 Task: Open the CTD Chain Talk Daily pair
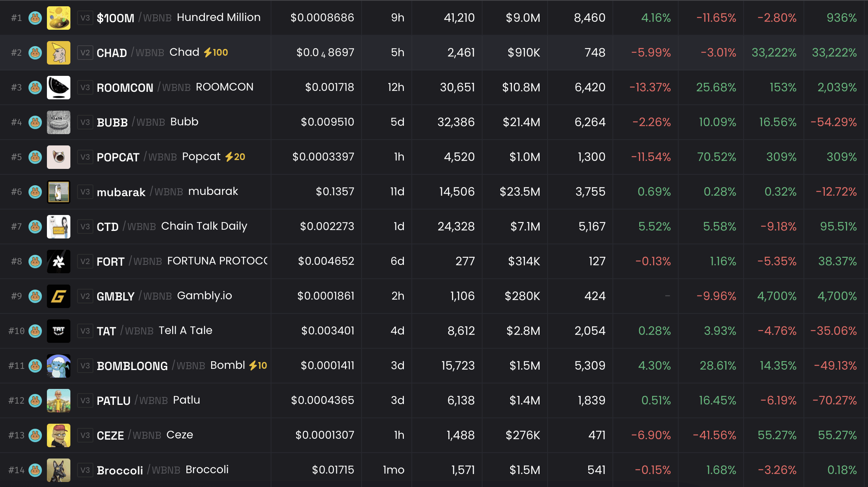(434, 227)
